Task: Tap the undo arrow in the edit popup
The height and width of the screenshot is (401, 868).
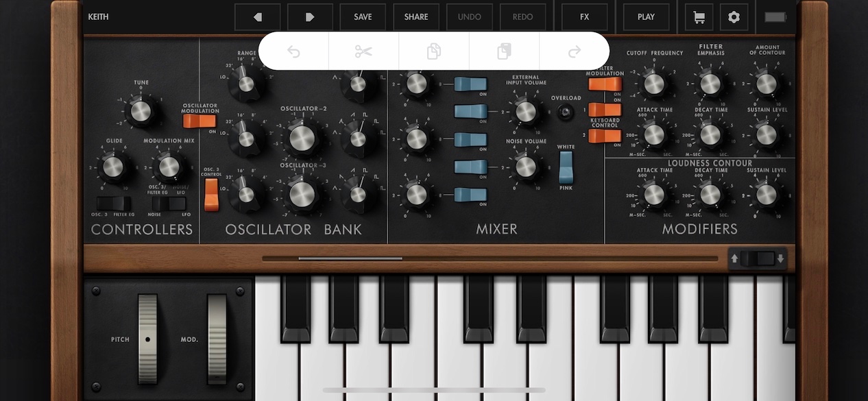Action: pyautogui.click(x=293, y=51)
